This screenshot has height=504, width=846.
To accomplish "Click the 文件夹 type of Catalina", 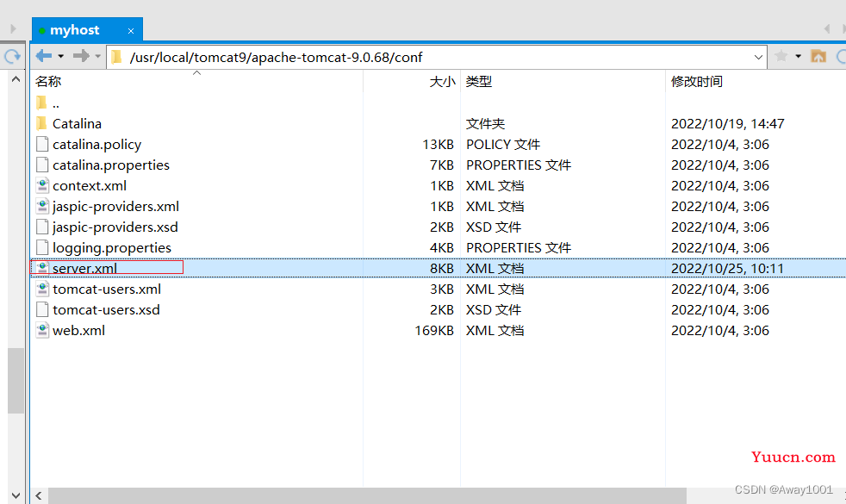I will 485,123.
